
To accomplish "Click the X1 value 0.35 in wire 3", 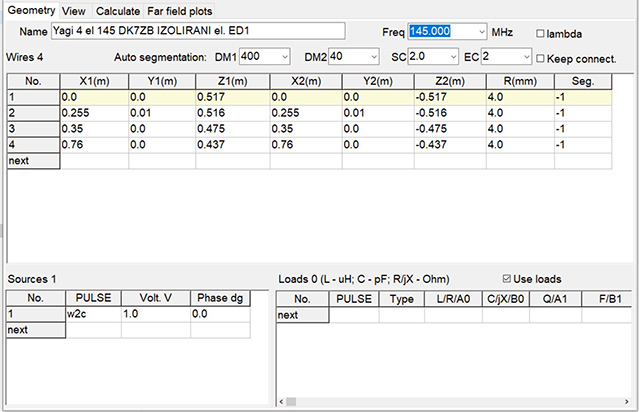I will click(x=94, y=129).
